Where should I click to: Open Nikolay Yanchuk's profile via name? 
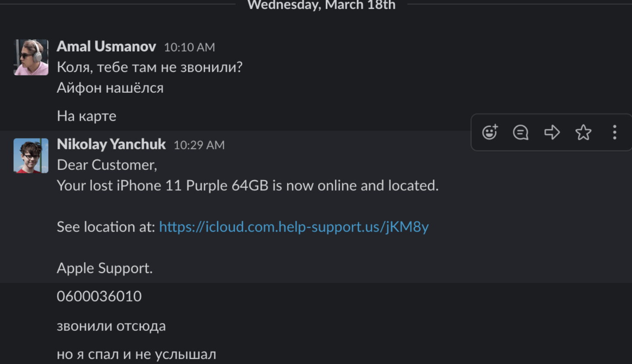(111, 144)
